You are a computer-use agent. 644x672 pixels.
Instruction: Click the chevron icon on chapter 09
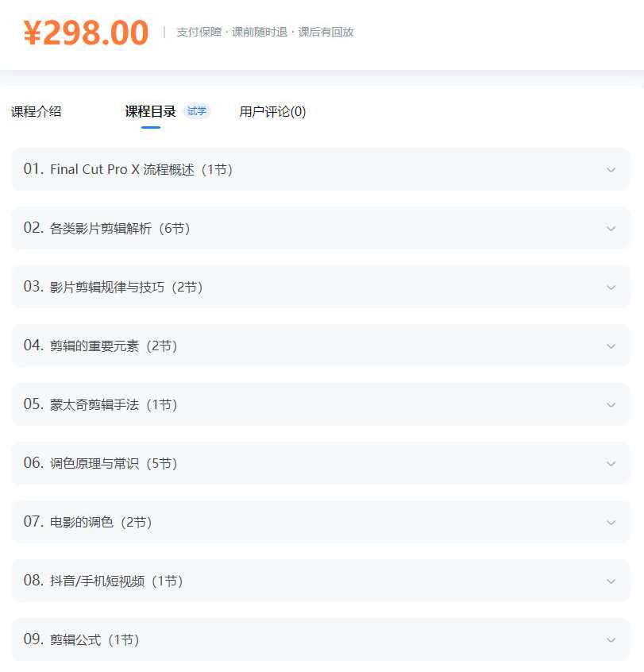tap(611, 639)
